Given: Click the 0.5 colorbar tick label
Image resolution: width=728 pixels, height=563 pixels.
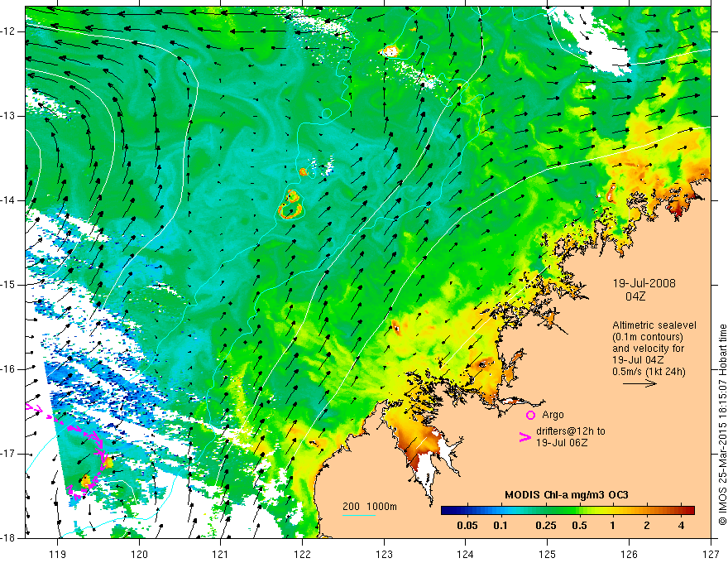Looking at the screenshot, I should (579, 526).
